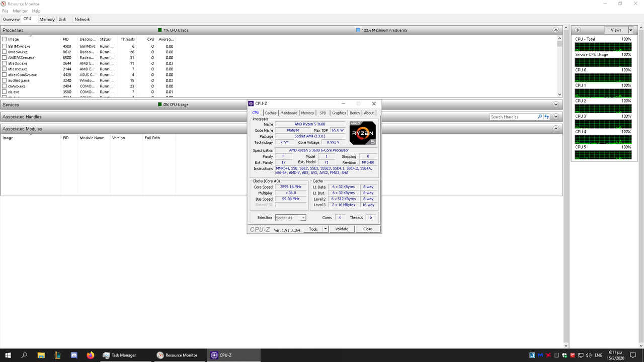
Task: Open File Explorer from taskbar
Action: click(41, 355)
